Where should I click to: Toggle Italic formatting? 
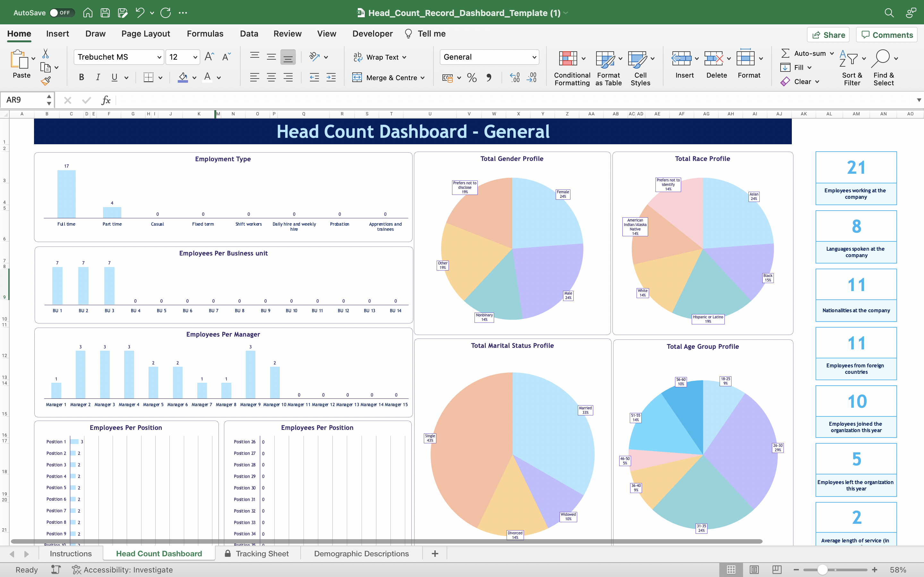98,78
